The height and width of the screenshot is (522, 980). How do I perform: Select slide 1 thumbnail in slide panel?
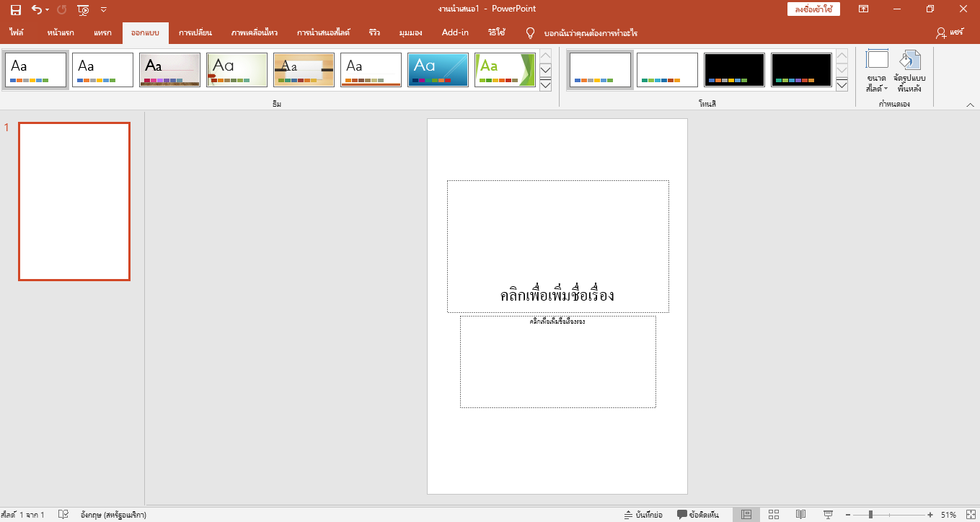pos(74,201)
